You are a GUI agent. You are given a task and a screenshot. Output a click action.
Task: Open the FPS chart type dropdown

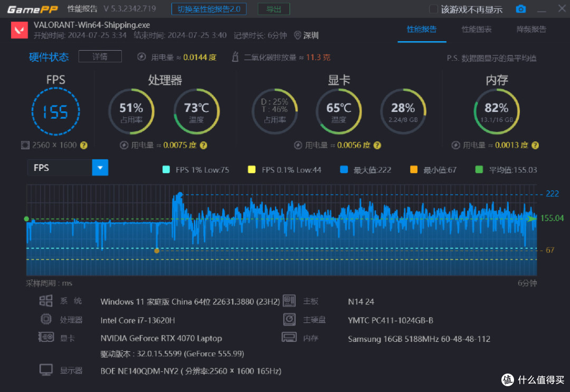(68, 167)
